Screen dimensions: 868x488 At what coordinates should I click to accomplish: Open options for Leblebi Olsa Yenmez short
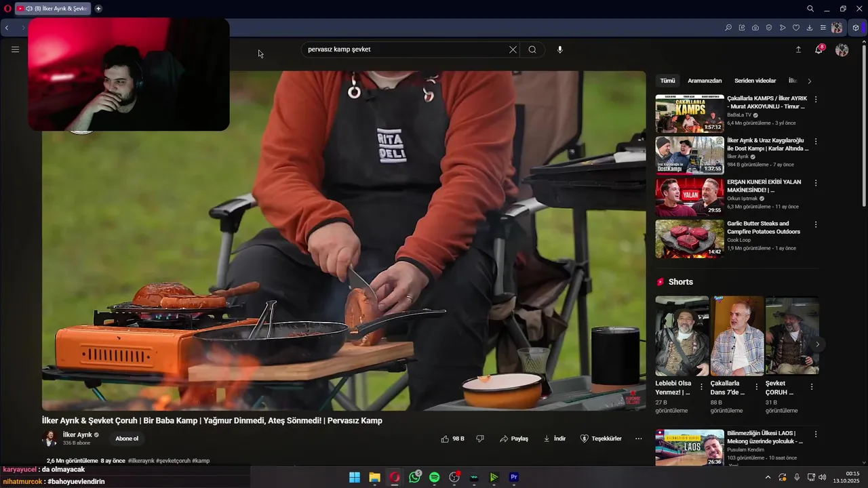(701, 386)
